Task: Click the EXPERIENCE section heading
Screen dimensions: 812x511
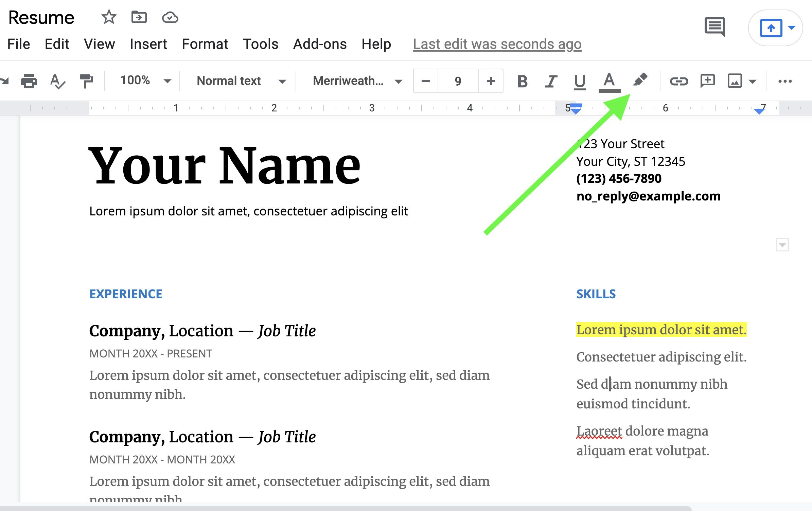Action: pyautogui.click(x=126, y=294)
